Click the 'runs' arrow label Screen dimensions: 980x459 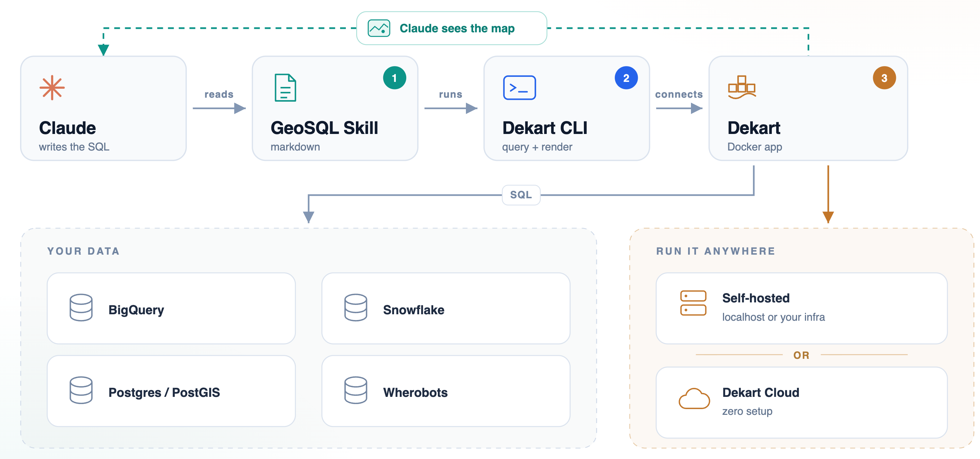click(450, 94)
